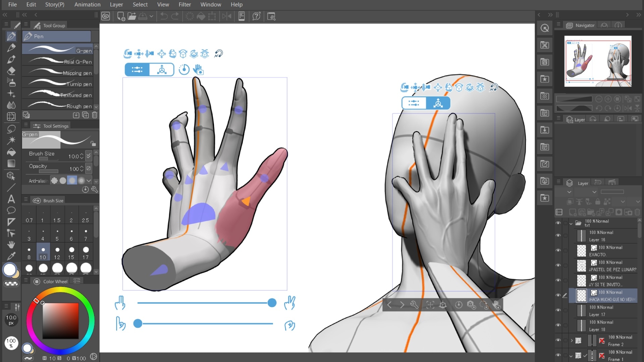
Task: Select the Balloon tool
Action: tap(11, 210)
